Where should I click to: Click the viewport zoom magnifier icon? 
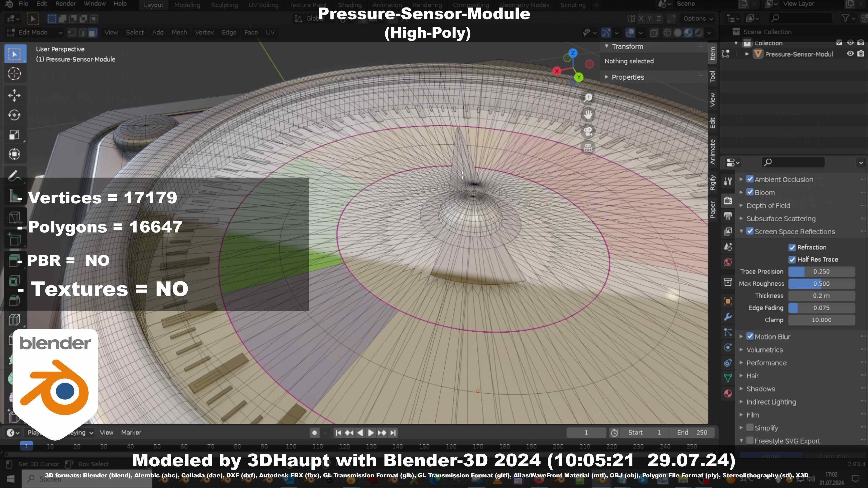click(588, 98)
